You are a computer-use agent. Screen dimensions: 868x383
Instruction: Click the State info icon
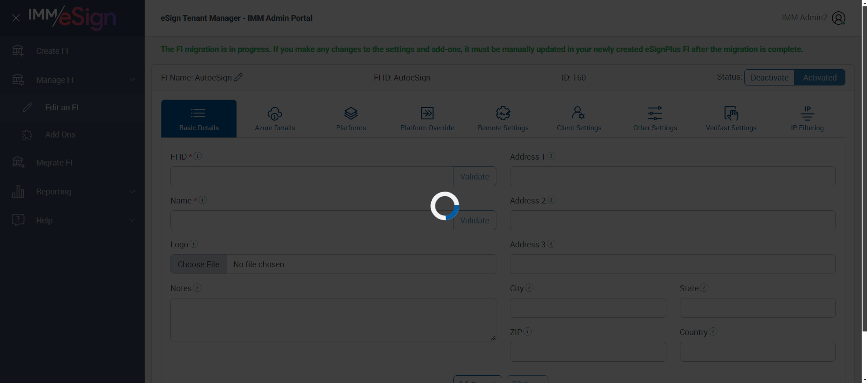pyautogui.click(x=704, y=288)
